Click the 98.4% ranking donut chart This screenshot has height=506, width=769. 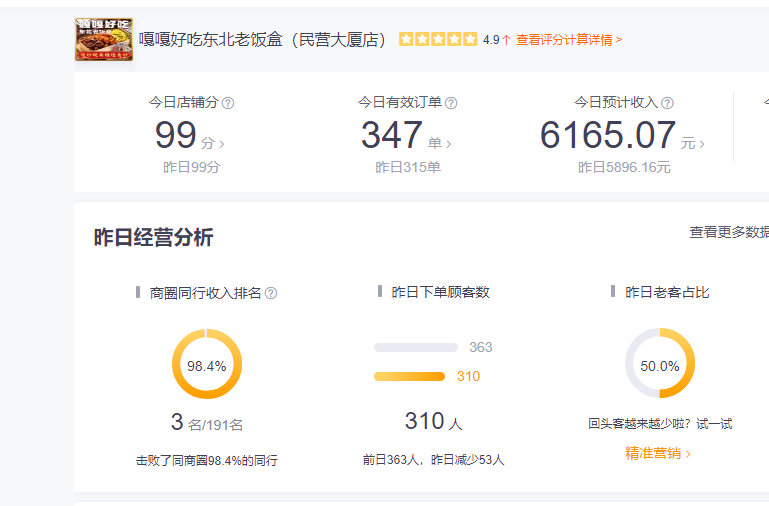click(207, 365)
